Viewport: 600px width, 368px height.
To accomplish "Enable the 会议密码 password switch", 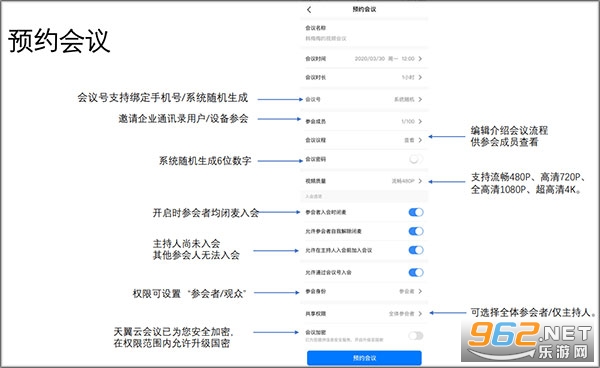I will pos(416,159).
